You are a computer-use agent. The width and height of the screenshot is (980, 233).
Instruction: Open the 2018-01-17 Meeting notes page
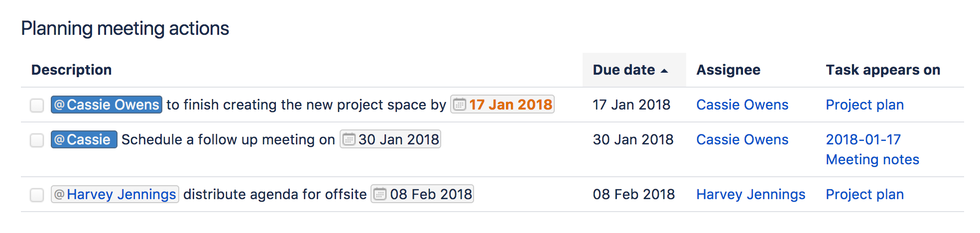pyautogui.click(x=872, y=149)
